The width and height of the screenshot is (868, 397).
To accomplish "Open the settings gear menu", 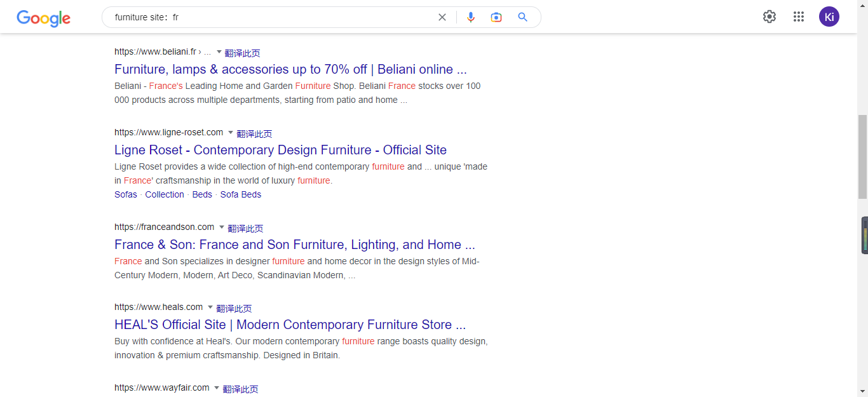I will click(770, 17).
